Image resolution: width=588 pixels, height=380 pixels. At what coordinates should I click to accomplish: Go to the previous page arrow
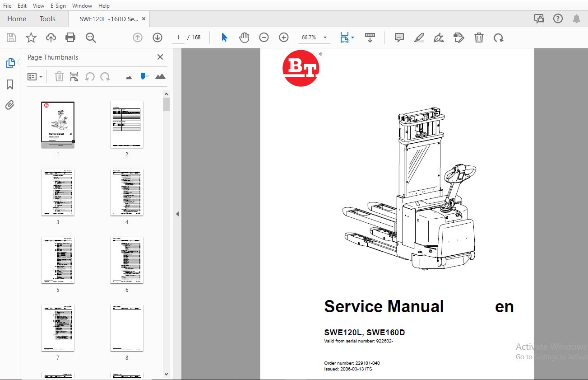138,38
